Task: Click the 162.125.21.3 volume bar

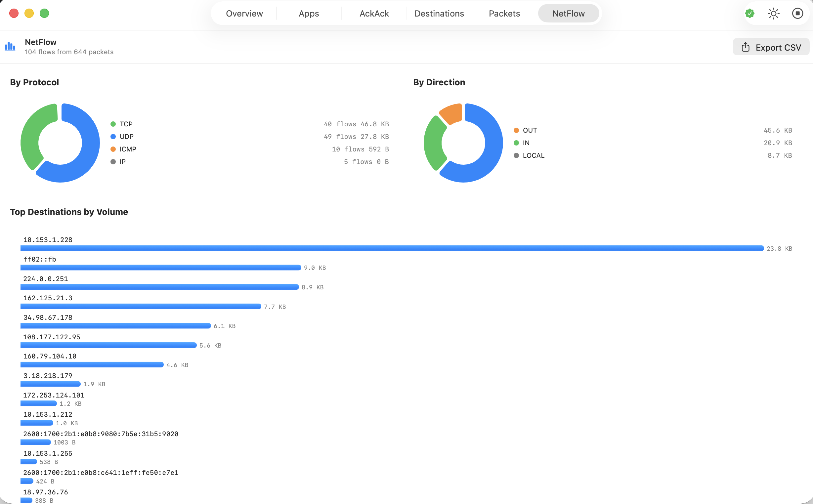Action: (141, 307)
